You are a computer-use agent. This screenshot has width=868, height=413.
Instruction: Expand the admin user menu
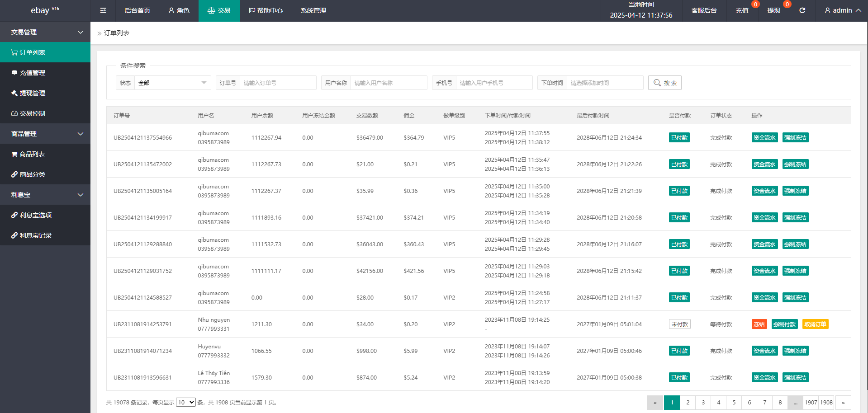[842, 10]
